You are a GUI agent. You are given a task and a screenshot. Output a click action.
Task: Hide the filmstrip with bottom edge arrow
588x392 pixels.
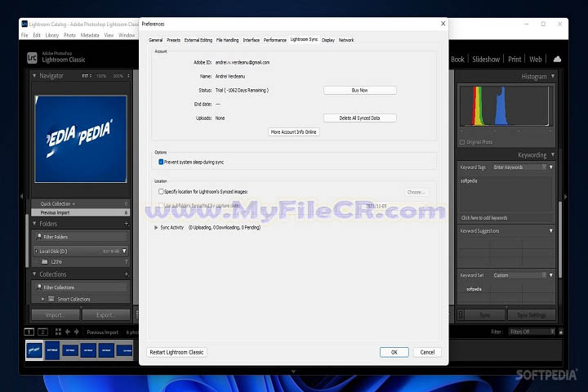coord(294,372)
